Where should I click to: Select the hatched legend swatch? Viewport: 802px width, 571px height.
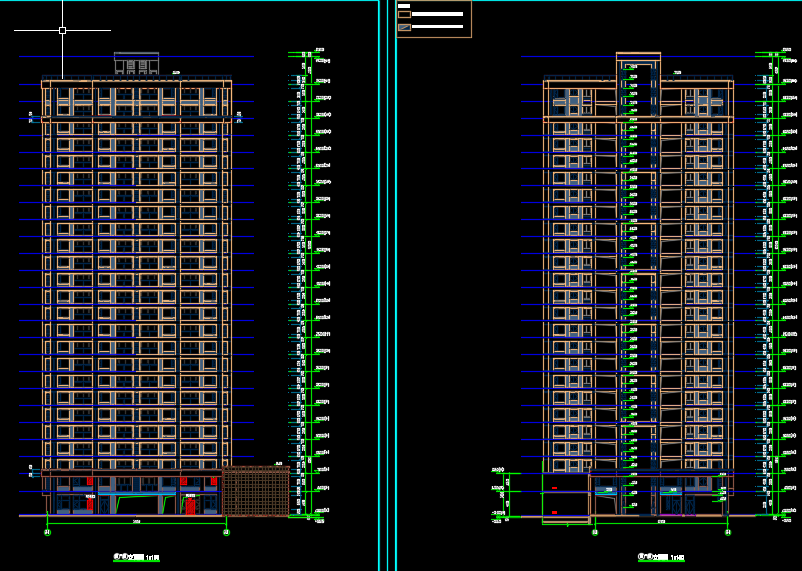404,28
